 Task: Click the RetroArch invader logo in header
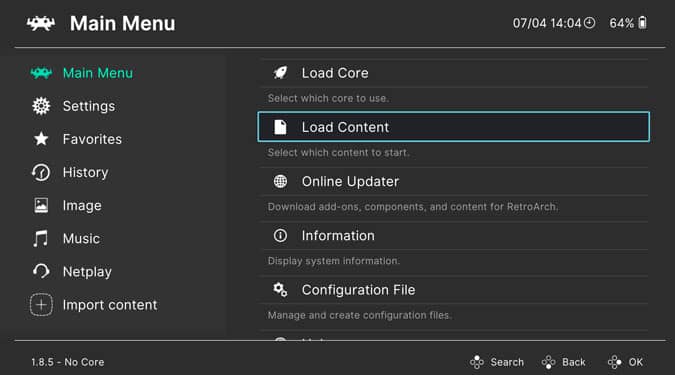pos(41,23)
